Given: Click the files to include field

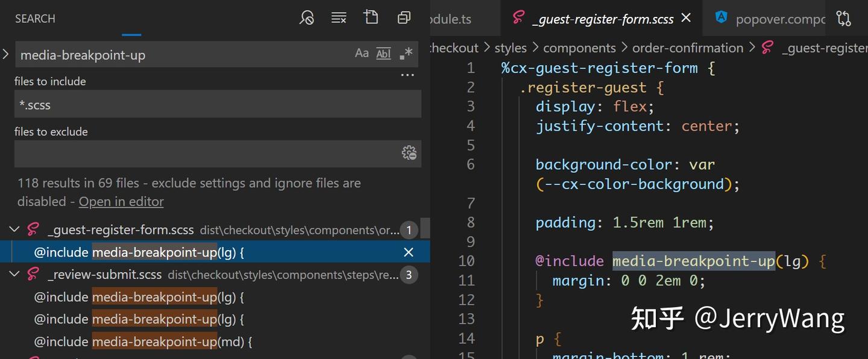Looking at the screenshot, I should pos(217,104).
